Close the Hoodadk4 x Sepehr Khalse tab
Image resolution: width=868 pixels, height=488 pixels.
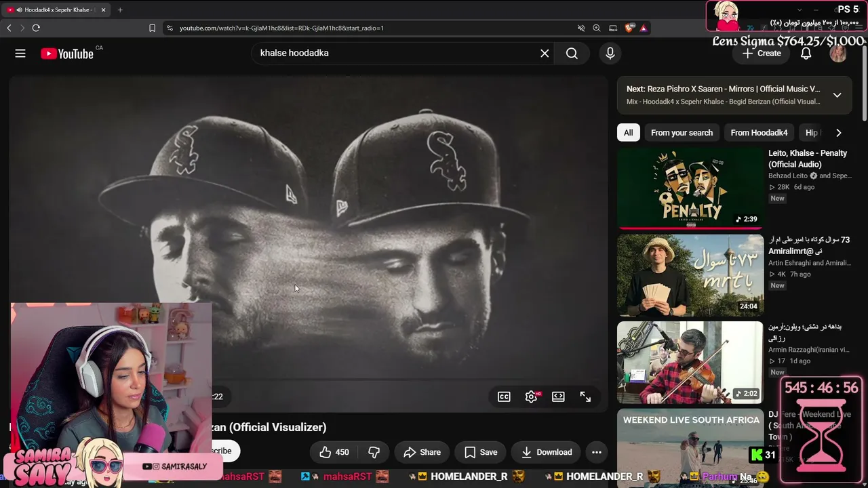click(103, 10)
